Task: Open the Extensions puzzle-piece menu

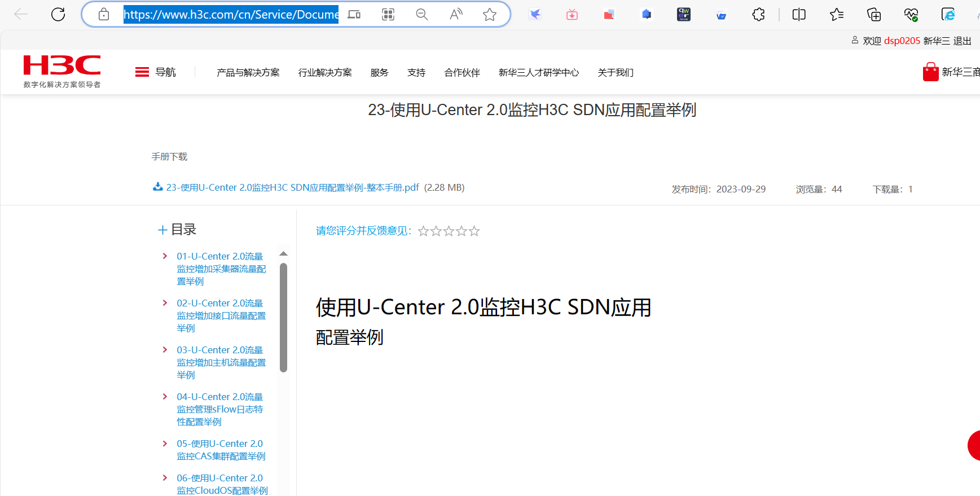Action: [759, 14]
